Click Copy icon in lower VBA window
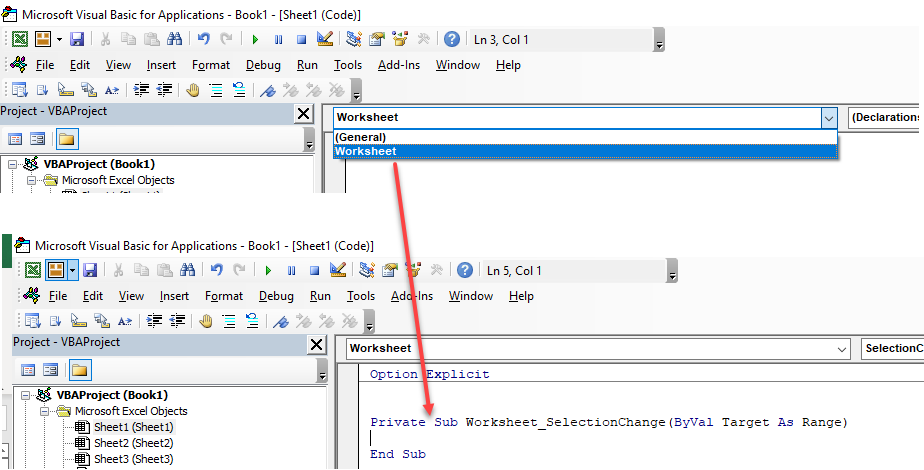 pyautogui.click(x=141, y=270)
